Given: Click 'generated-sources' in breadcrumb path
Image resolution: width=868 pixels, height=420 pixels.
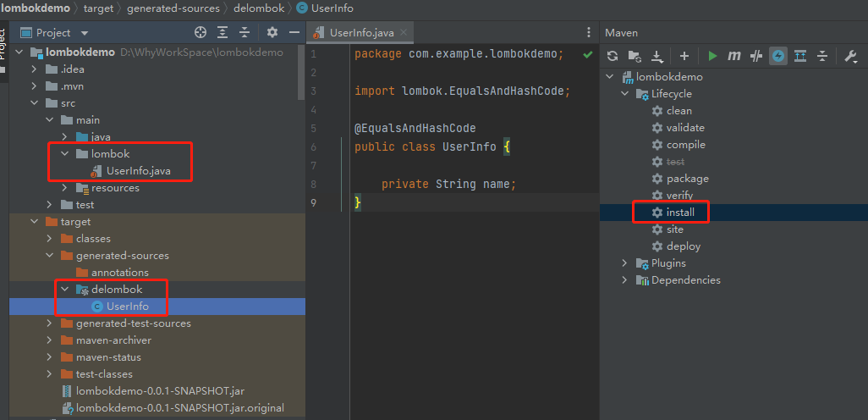Looking at the screenshot, I should point(173,8).
